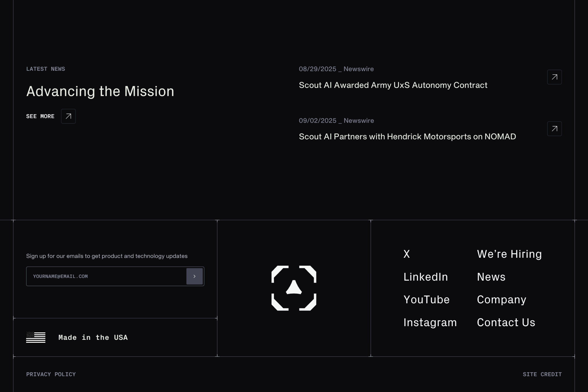Visit the LinkedIn footer link
The image size is (588, 392).
click(x=425, y=277)
